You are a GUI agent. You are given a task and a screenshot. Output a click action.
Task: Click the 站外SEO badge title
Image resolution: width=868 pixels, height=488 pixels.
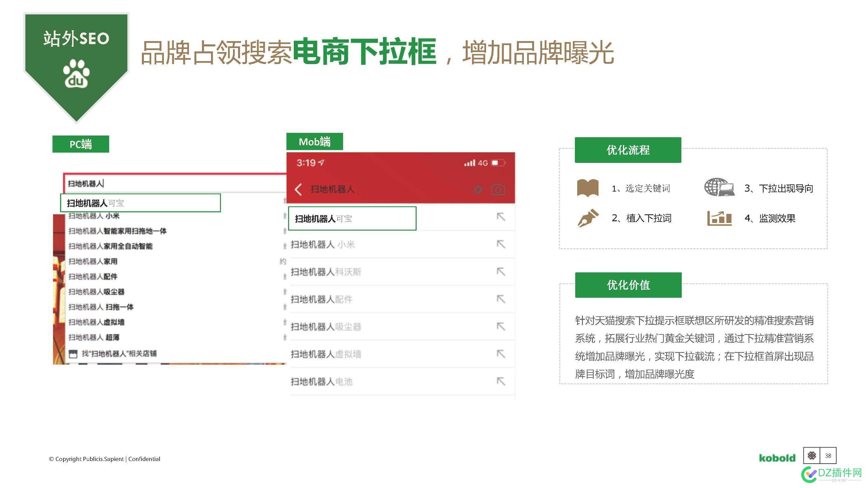click(x=76, y=38)
